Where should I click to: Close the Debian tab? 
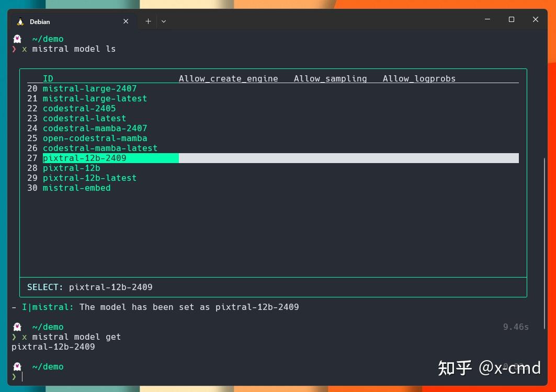(126, 21)
